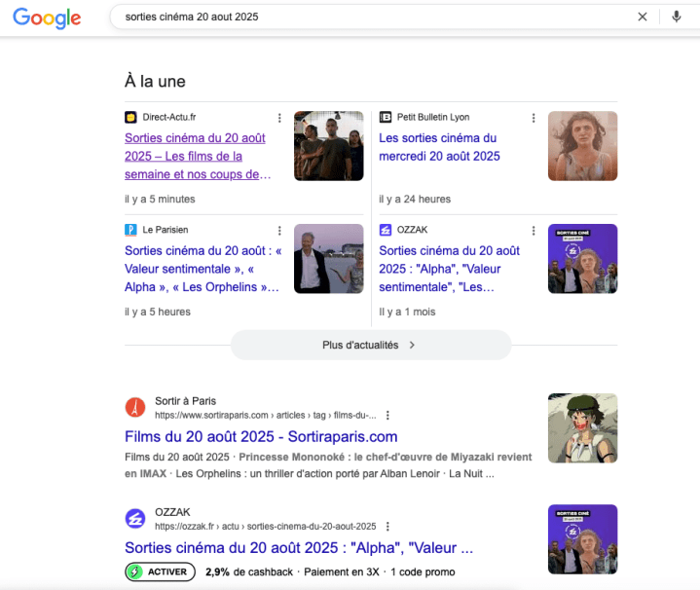Click the OZZAK favicon in search result

pos(134,519)
